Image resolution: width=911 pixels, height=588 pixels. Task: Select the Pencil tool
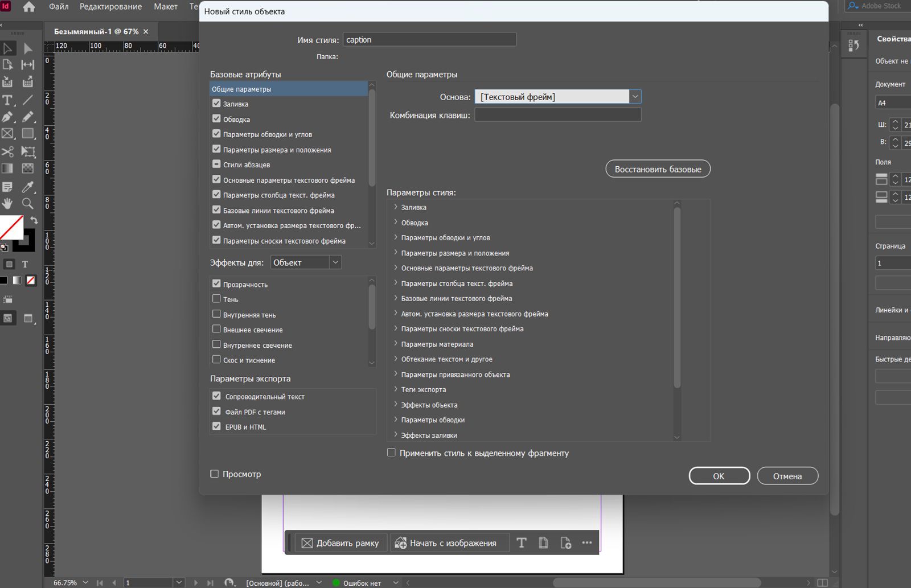27,117
